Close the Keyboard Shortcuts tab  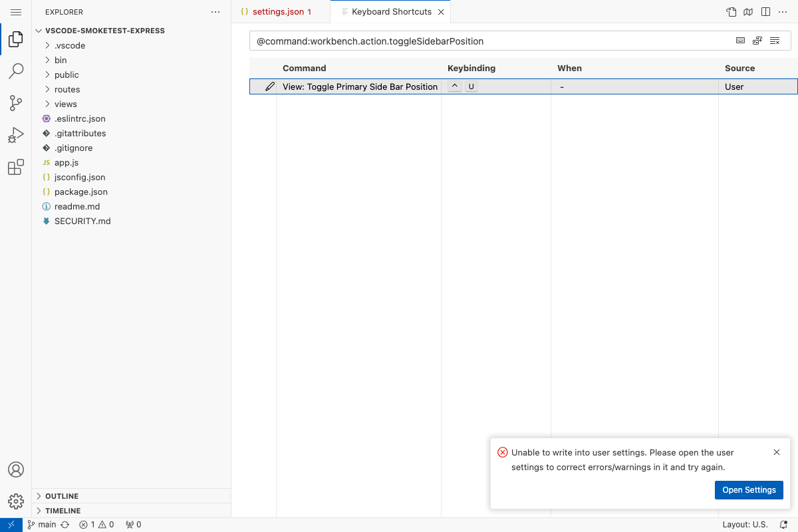click(441, 12)
